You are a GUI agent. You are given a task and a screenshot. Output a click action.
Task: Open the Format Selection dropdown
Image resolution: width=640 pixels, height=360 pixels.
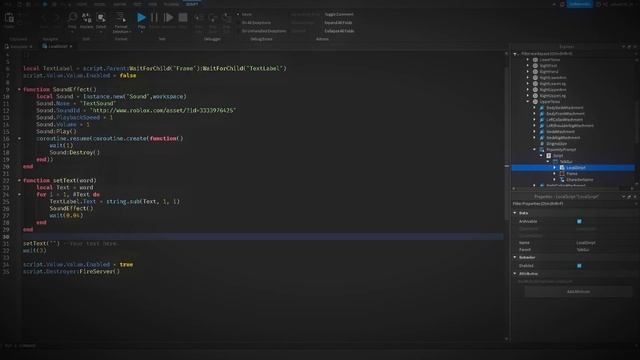coord(121,22)
